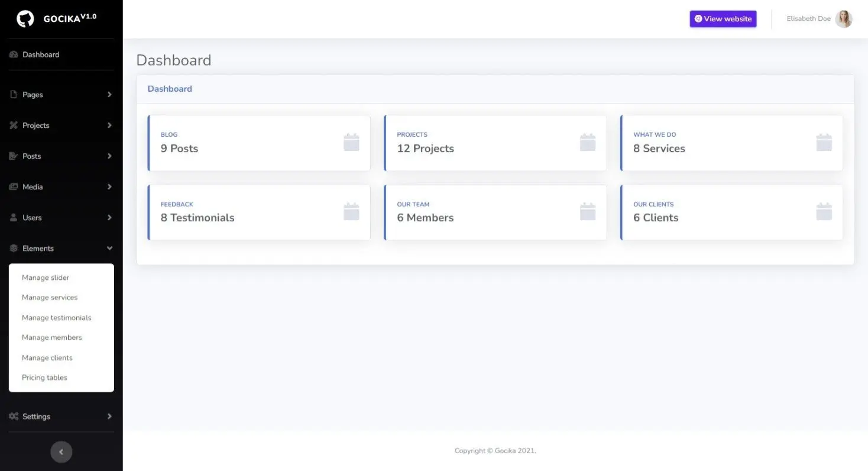Click the Gocika logo icon
The height and width of the screenshot is (471, 868).
(x=25, y=19)
